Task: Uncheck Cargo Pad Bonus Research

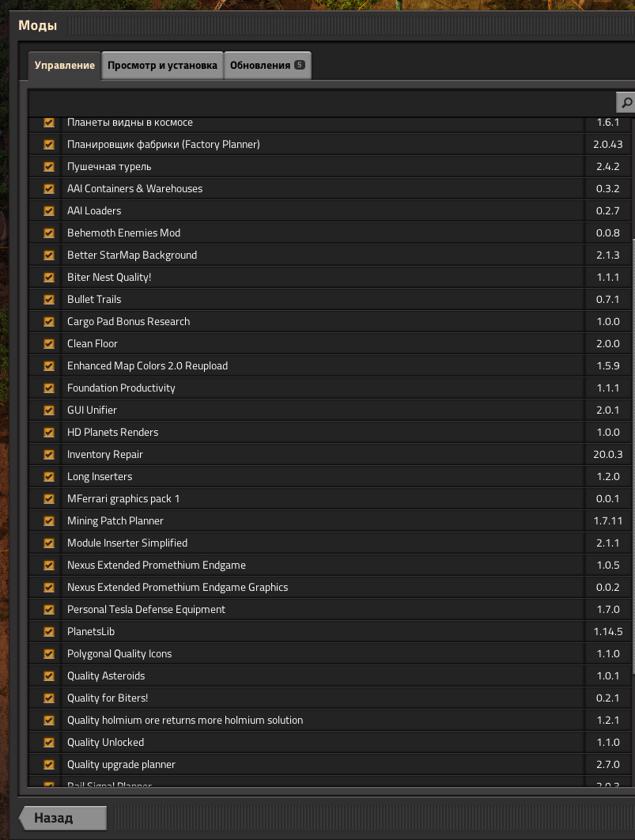Action: 49,321
